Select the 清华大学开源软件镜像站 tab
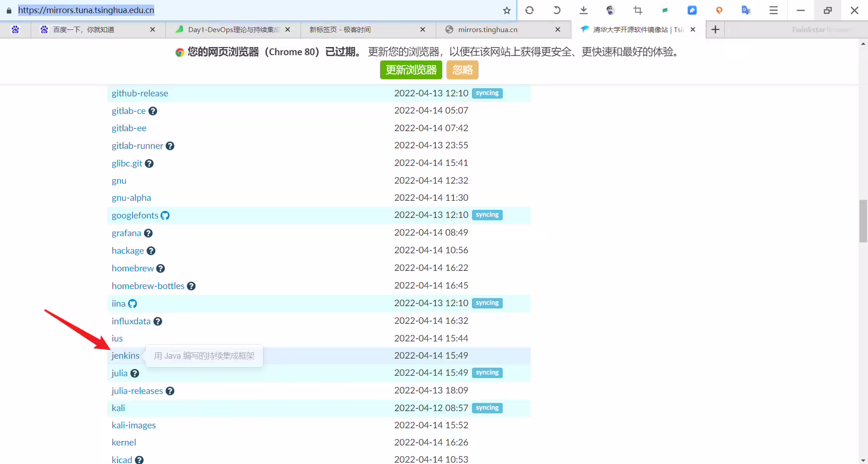This screenshot has width=868, height=464. (638, 29)
